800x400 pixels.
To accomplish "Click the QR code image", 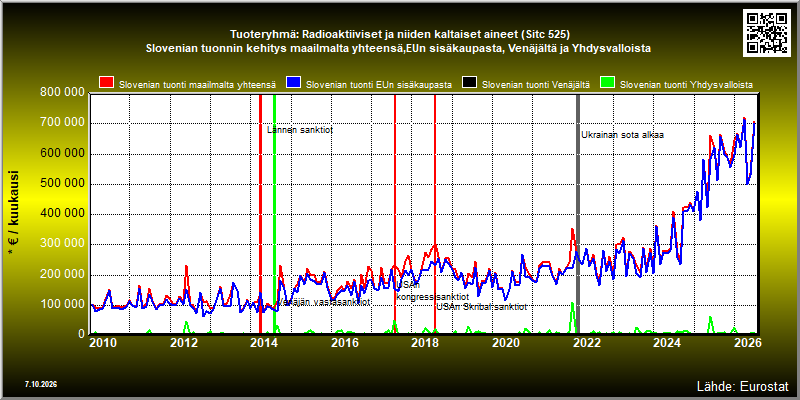I will pos(766,32).
